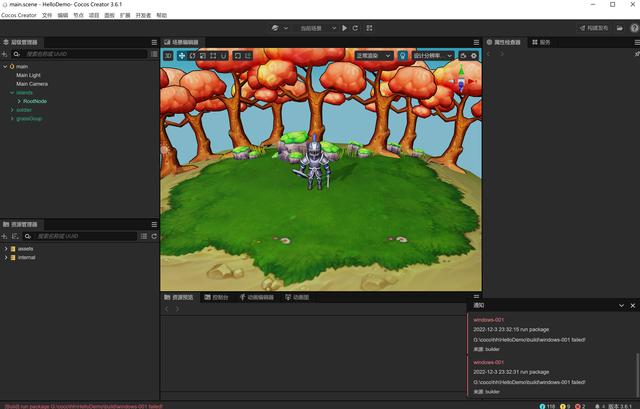Open the assets panel hamburger menu
640x409 pixels.
click(154, 225)
